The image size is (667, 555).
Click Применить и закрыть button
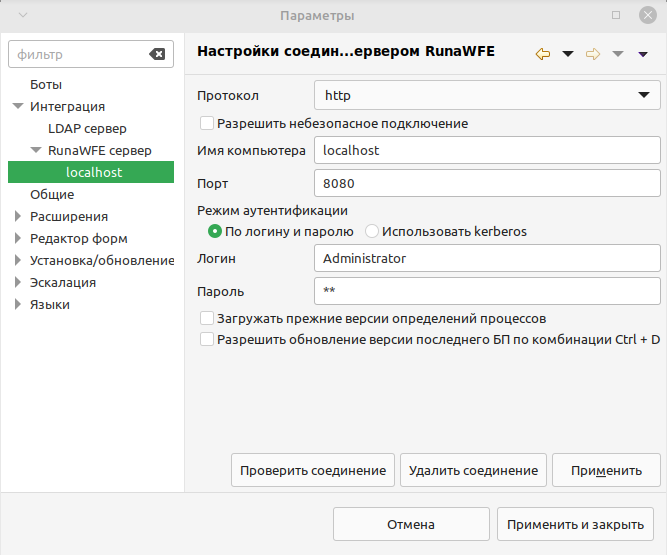pyautogui.click(x=575, y=524)
